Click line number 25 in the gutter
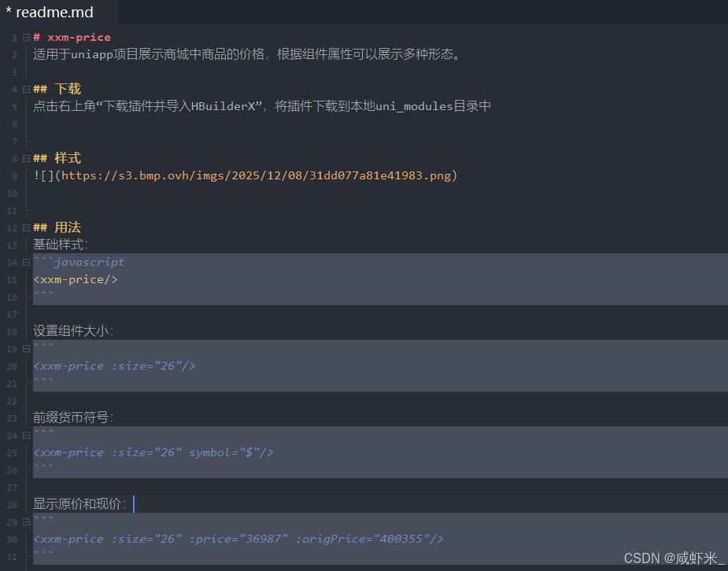Image resolution: width=728 pixels, height=571 pixels. [12, 453]
